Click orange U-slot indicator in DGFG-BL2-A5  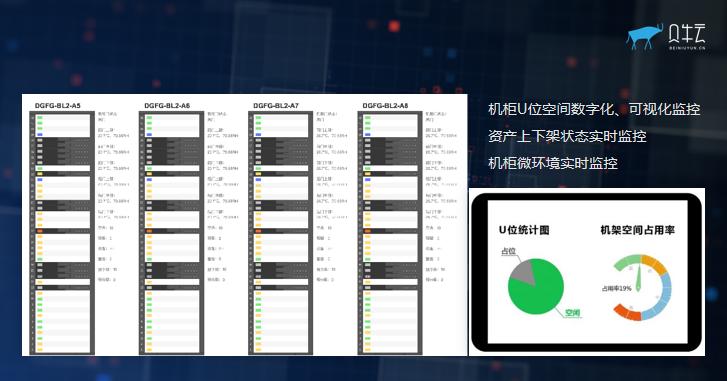coord(40,231)
